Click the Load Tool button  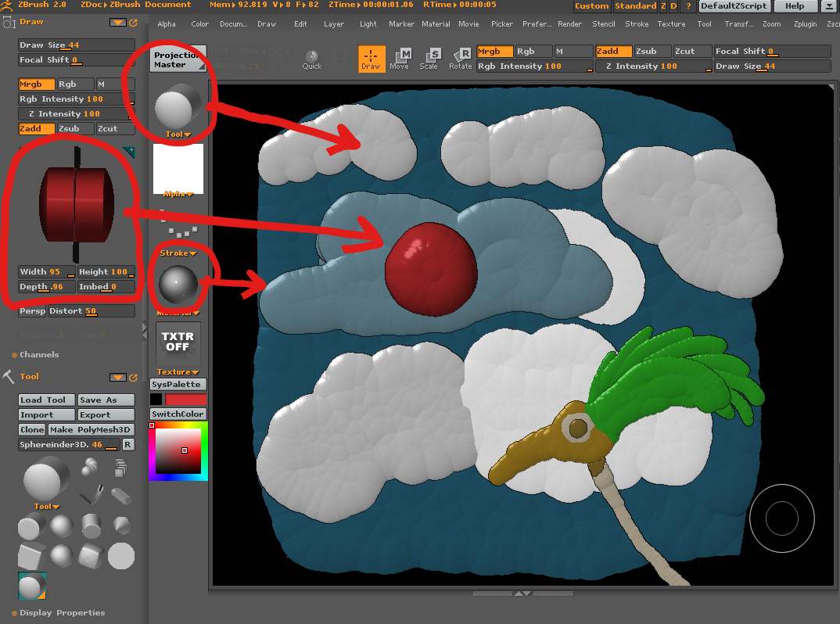tap(47, 400)
